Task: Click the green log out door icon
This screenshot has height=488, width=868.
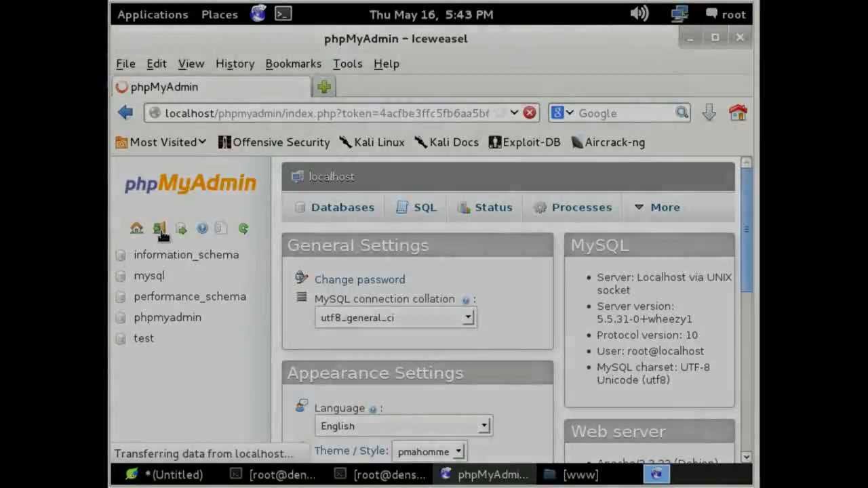Action: (159, 228)
